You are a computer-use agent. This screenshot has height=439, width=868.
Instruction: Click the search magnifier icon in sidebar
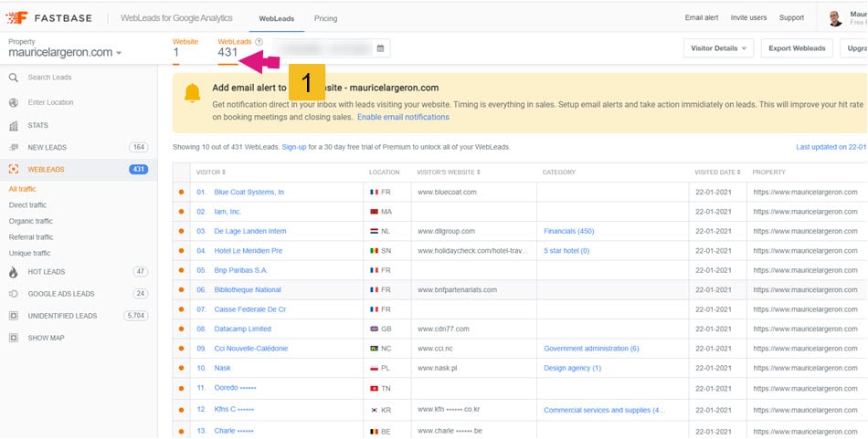click(x=14, y=78)
